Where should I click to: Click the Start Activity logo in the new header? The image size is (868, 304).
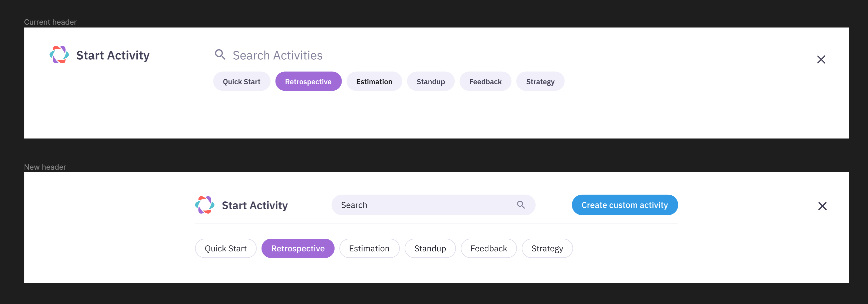point(205,205)
